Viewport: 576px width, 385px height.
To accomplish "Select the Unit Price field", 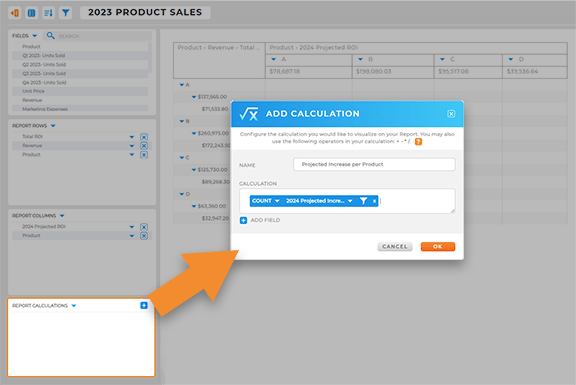I will (80, 91).
